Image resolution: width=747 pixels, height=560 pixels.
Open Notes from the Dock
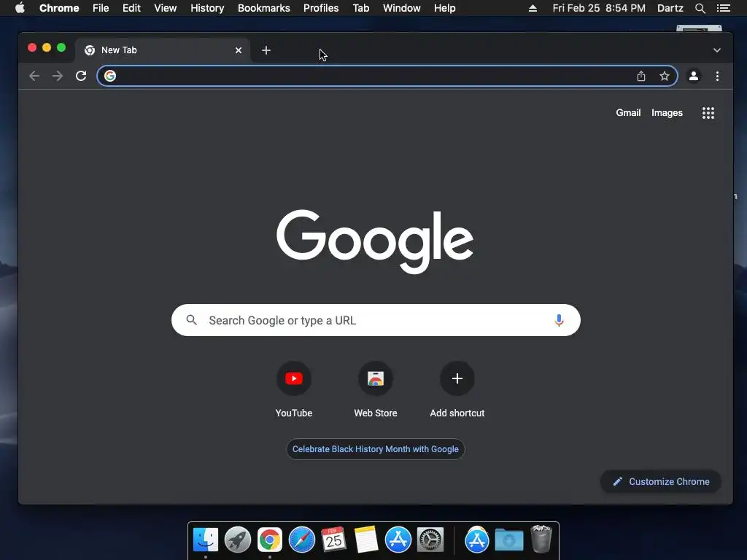[366, 540]
